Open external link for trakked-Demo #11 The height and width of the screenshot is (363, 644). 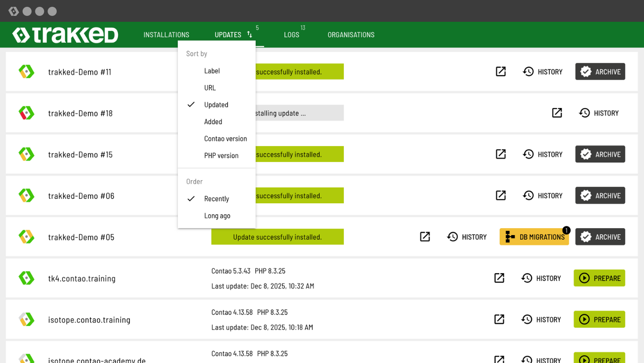(x=501, y=72)
